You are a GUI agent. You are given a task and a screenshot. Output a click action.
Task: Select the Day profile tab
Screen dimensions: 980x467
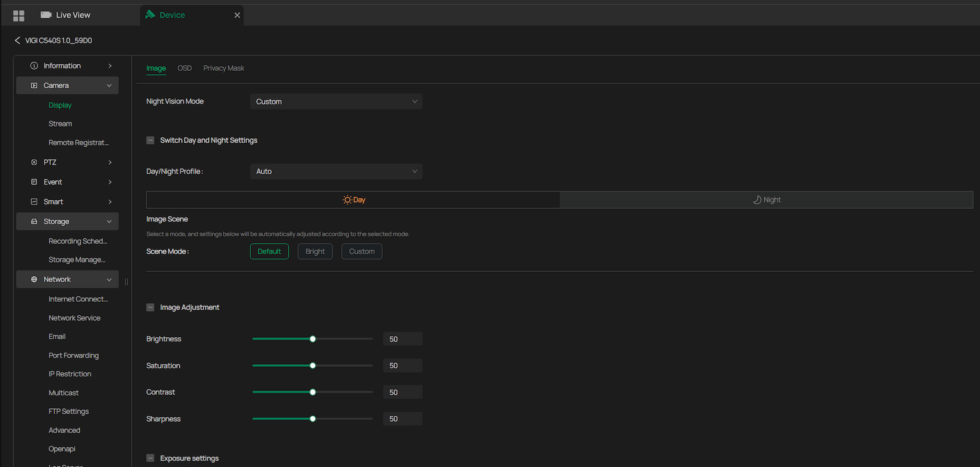(353, 200)
